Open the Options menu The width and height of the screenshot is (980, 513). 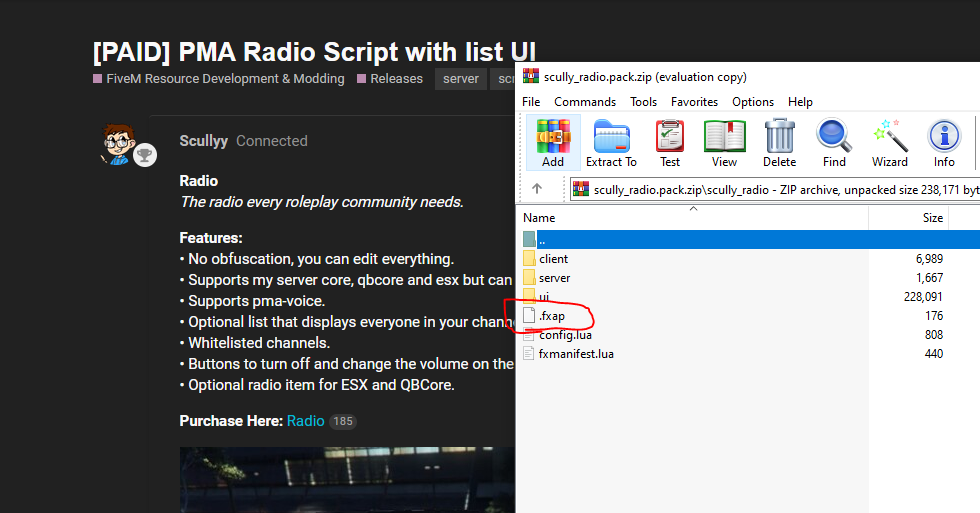753,102
